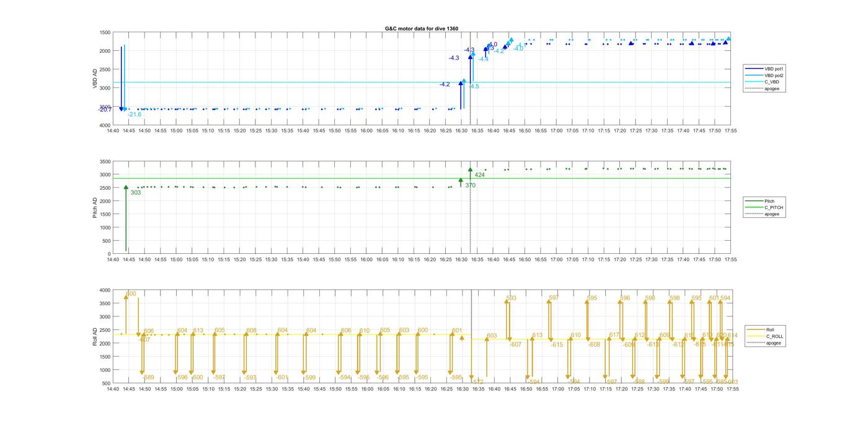The width and height of the screenshot is (868, 430).
Task: Select the "VBD pot1" legend label
Action: pos(774,69)
